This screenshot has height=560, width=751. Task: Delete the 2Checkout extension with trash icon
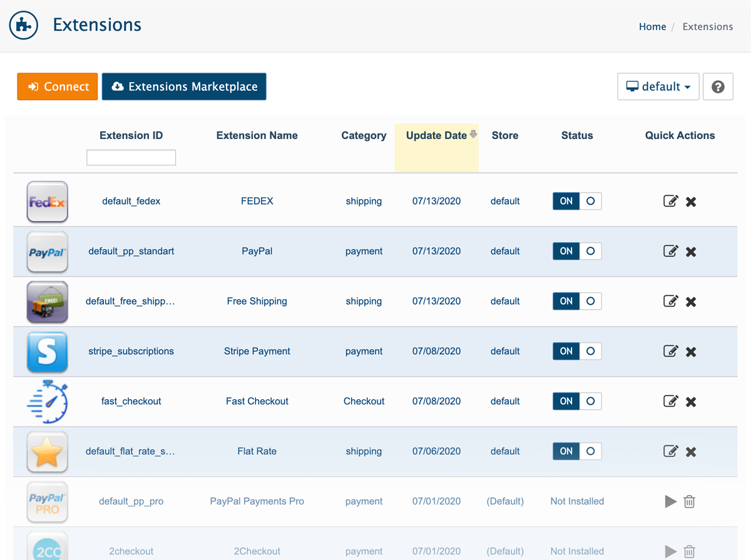point(689,551)
